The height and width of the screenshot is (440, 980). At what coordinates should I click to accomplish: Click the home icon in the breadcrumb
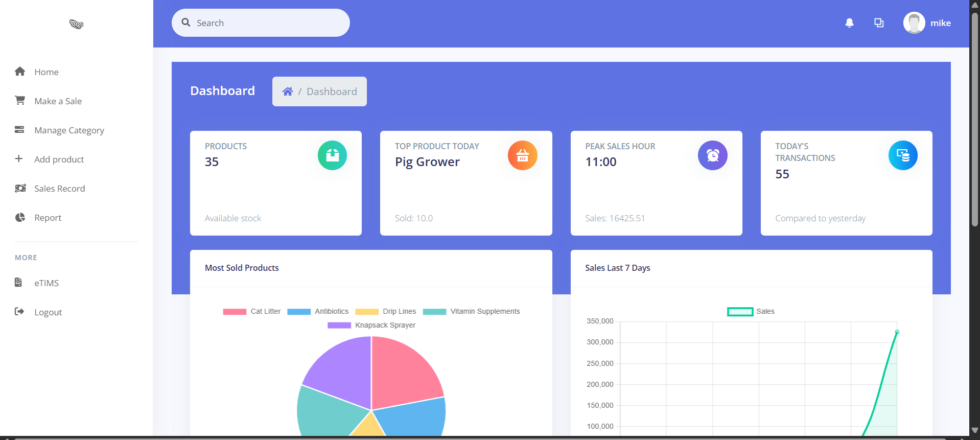(x=288, y=91)
